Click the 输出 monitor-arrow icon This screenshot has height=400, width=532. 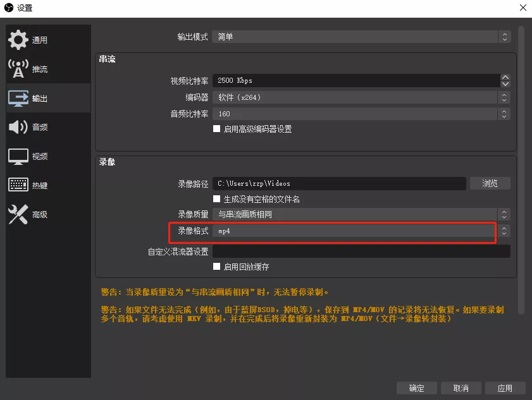pos(18,99)
